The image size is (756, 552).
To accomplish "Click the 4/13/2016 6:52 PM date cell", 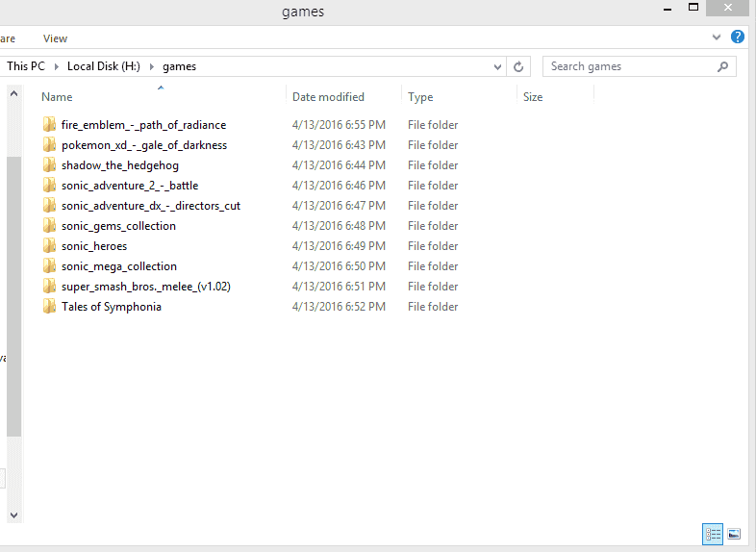I will point(339,307).
